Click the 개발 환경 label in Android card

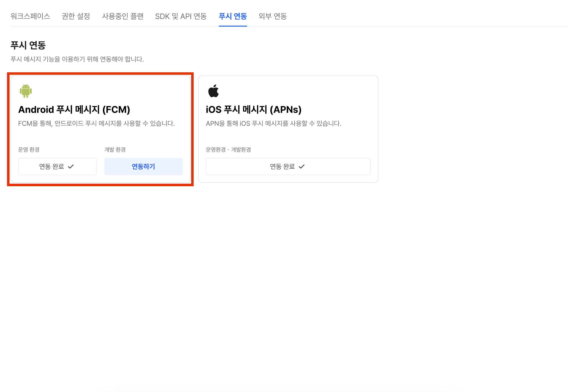pyautogui.click(x=115, y=150)
